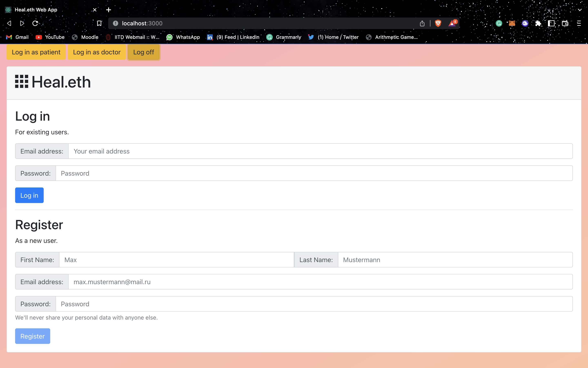588x368 pixels.
Task: Click the 'Register' section heading
Action: tap(39, 225)
